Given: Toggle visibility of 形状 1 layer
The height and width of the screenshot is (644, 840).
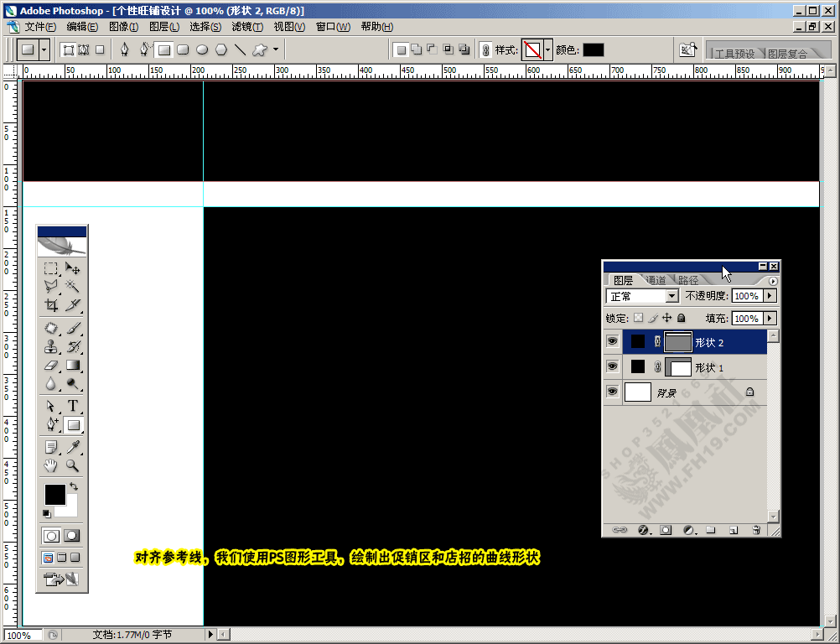Looking at the screenshot, I should [612, 366].
